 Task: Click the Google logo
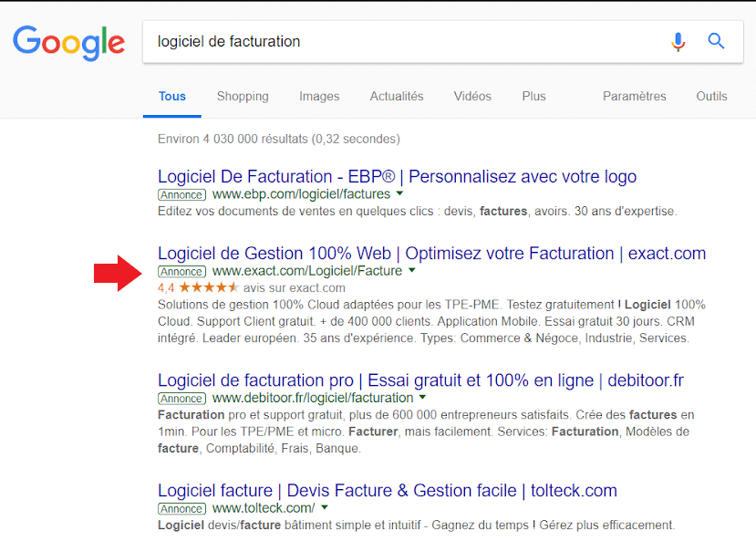68,43
